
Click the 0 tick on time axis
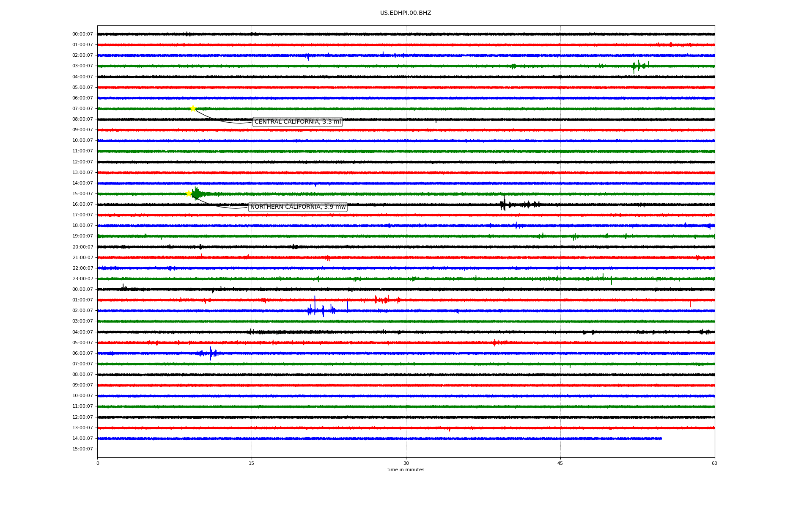click(98, 463)
